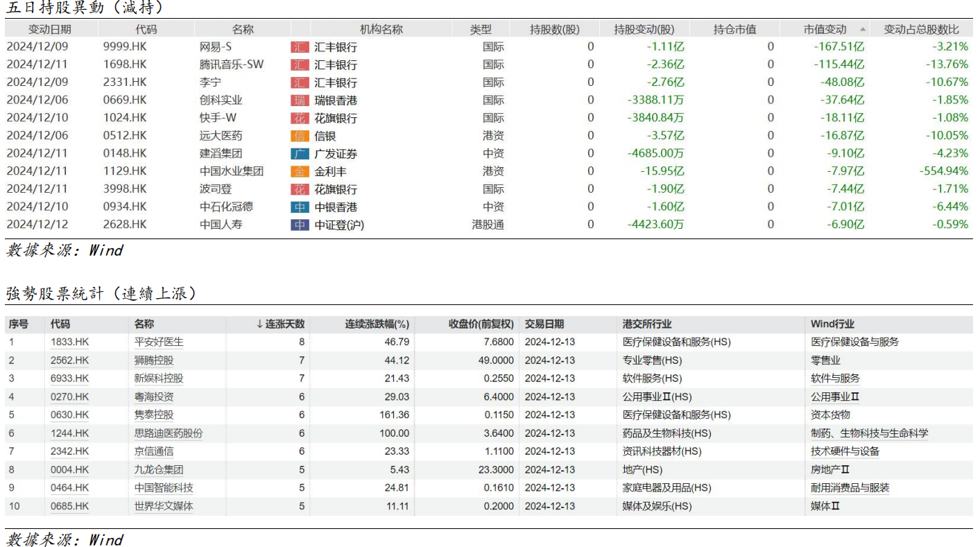This screenshot has width=980, height=547.
Task: Click the 平安好医生 stock name
Action: [159, 342]
